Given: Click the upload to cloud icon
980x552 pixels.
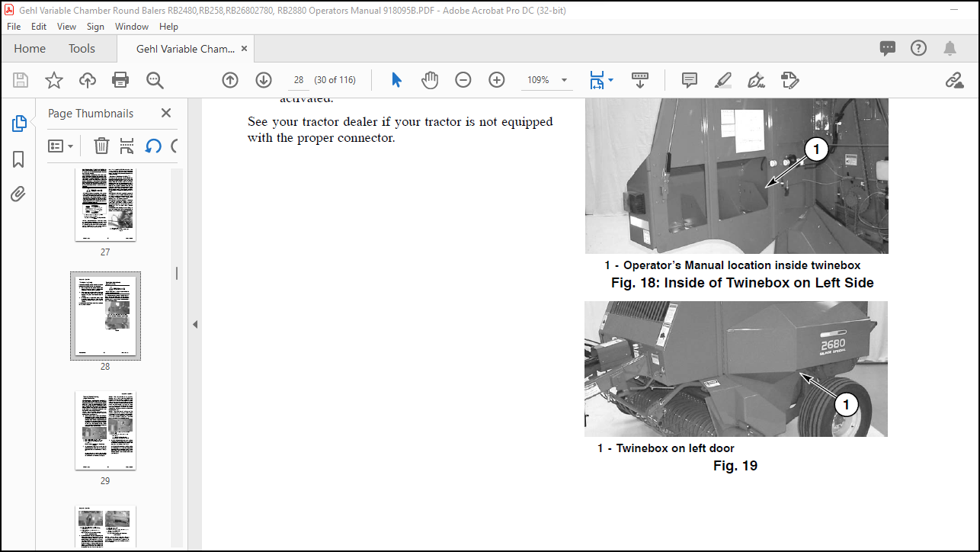Looking at the screenshot, I should click(x=88, y=80).
